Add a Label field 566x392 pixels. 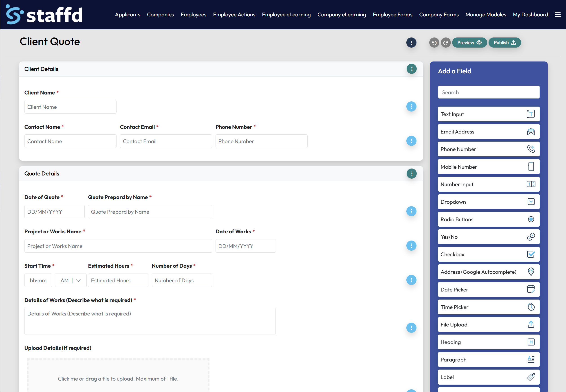click(489, 377)
